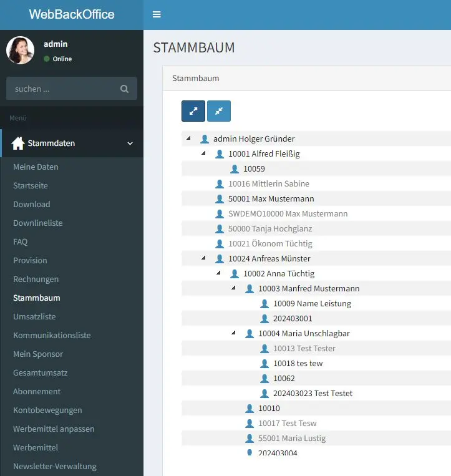Click the admin profile avatar
451x476 pixels.
[20, 51]
